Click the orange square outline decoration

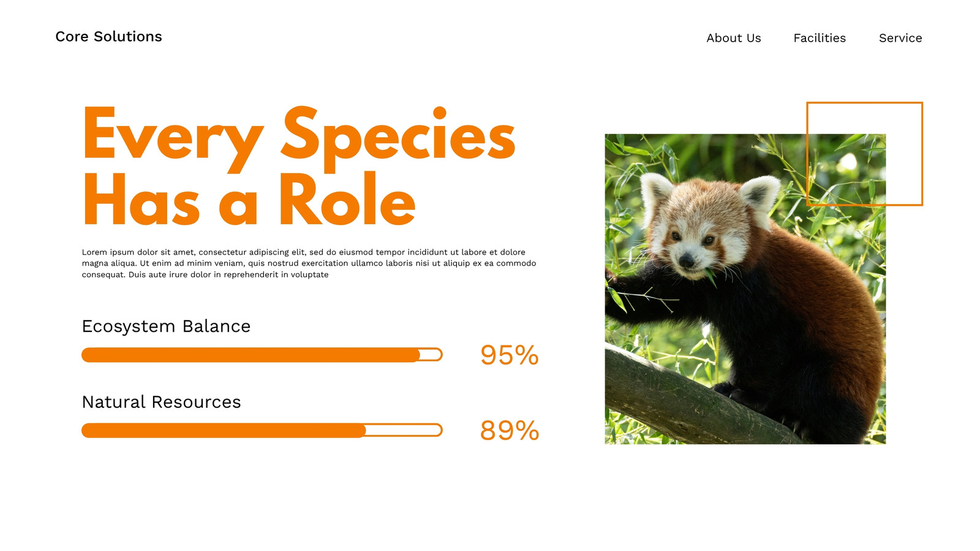click(x=864, y=154)
